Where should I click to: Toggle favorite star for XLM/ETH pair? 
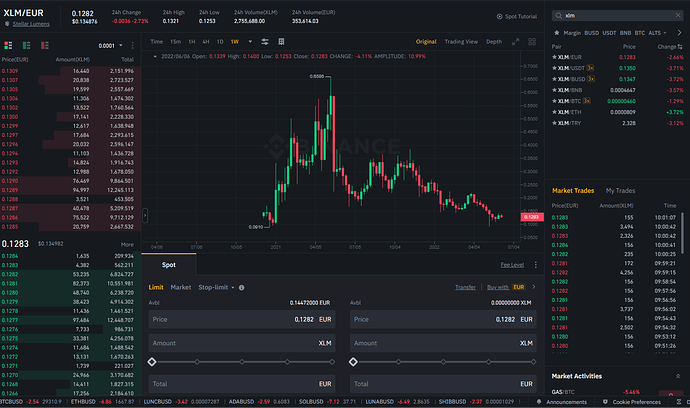tap(554, 112)
